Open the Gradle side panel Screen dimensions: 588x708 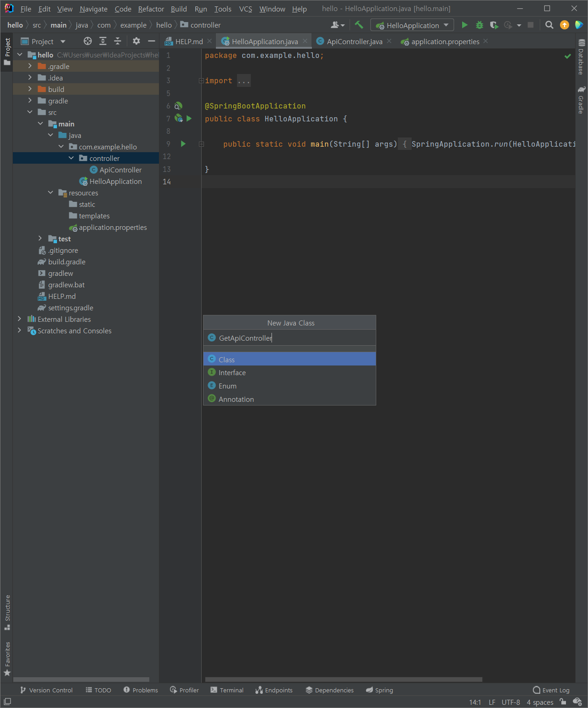582,100
